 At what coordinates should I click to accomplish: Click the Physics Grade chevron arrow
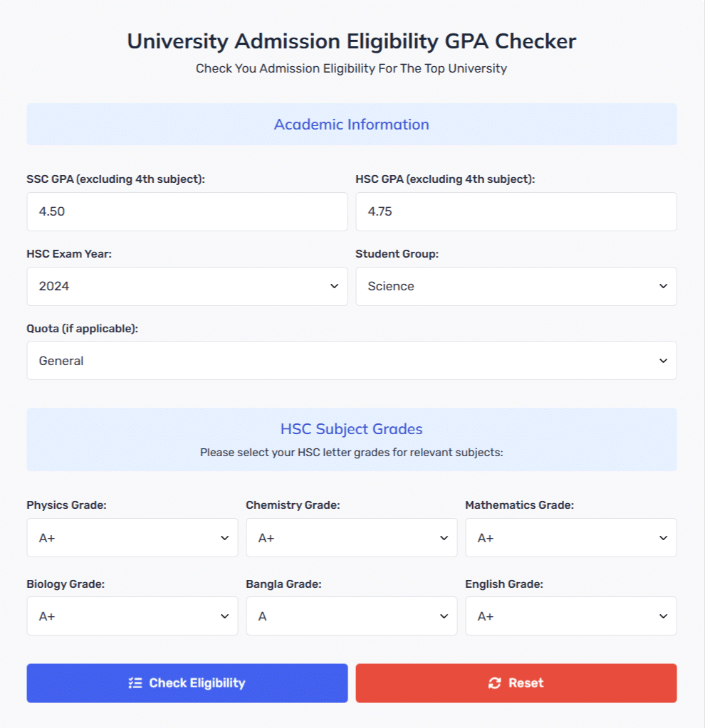pyautogui.click(x=224, y=538)
